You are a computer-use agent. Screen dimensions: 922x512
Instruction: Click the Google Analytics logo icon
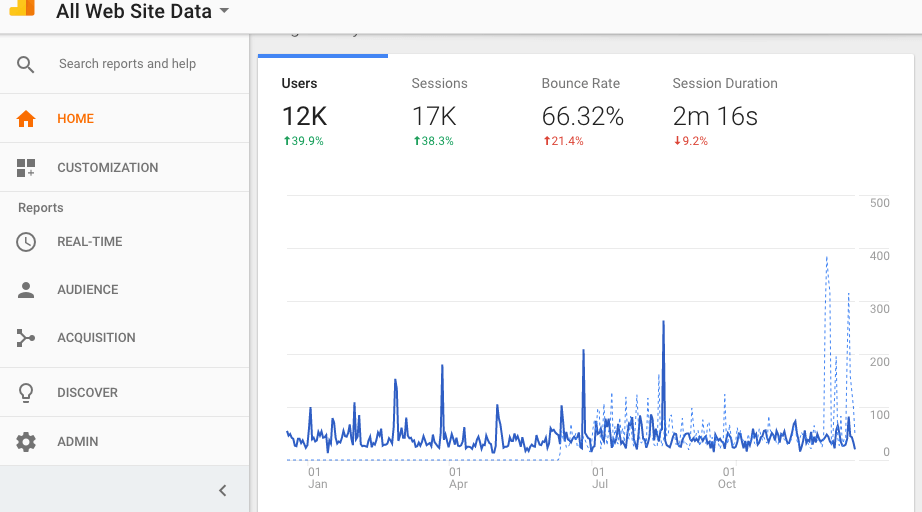coord(22,8)
